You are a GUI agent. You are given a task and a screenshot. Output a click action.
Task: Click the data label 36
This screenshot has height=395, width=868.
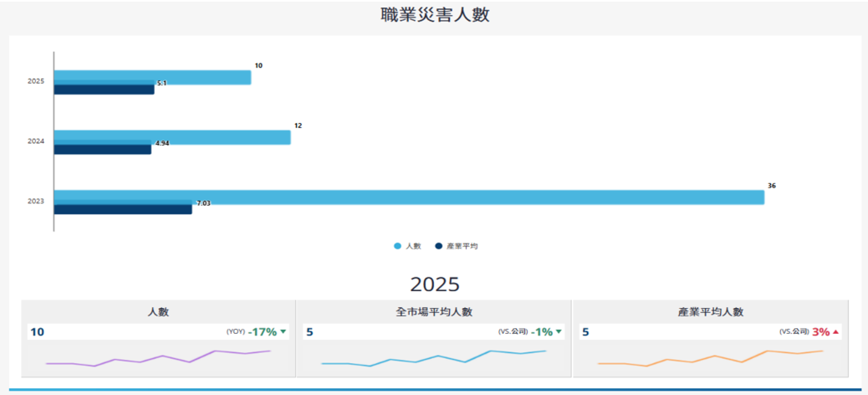point(772,186)
